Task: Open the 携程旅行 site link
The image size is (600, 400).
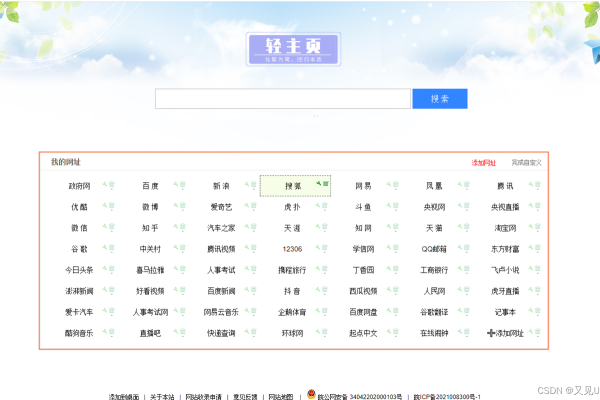Action: pyautogui.click(x=292, y=270)
